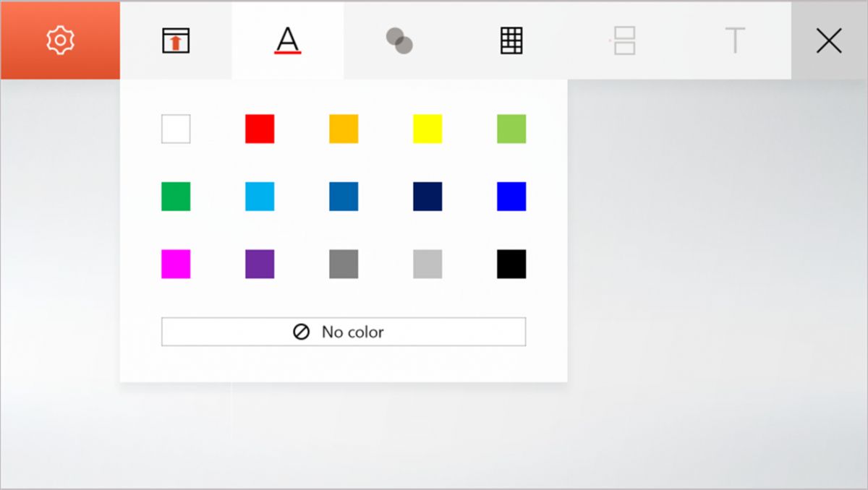Open the overlapping circles transparency icon
Screen dimensions: 868x490
click(399, 40)
